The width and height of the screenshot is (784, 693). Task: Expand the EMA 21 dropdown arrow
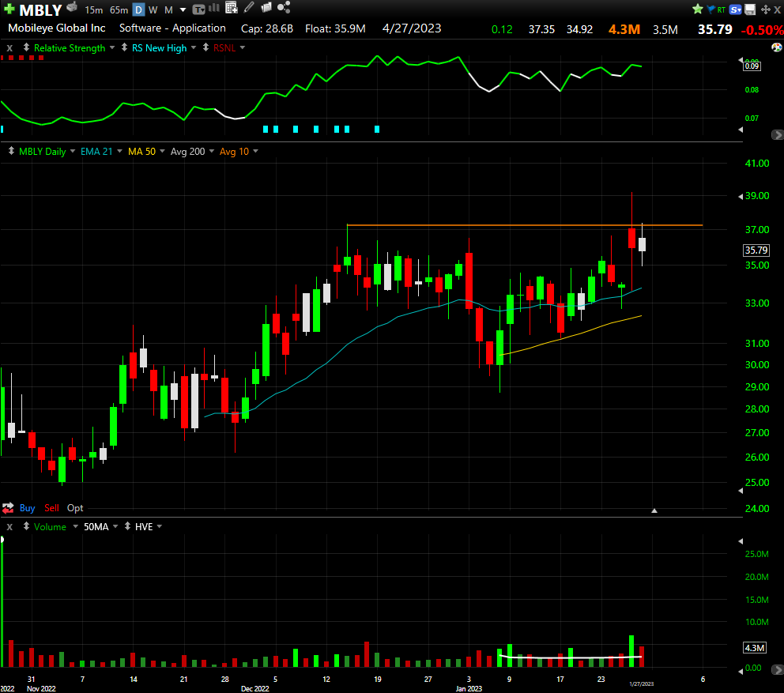click(x=119, y=151)
